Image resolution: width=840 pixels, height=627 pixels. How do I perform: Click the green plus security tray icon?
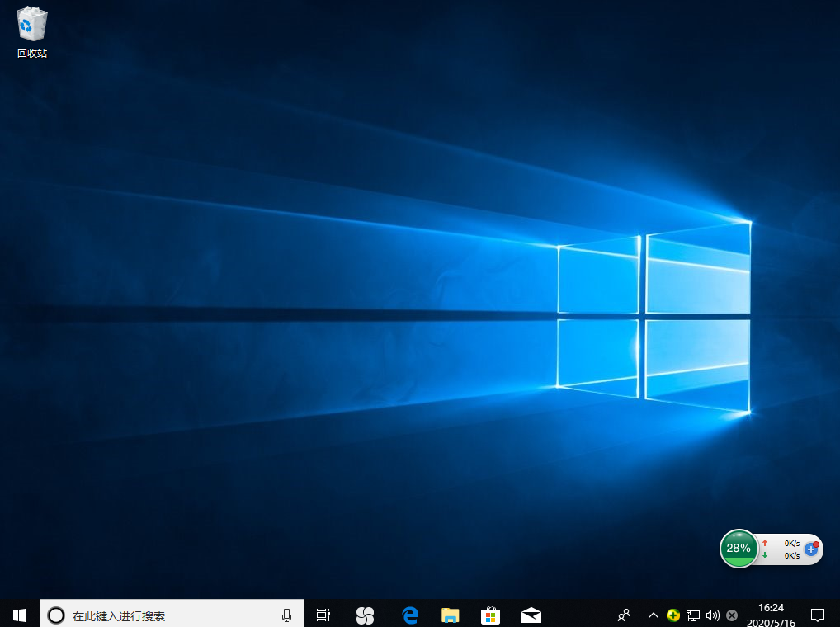click(673, 615)
